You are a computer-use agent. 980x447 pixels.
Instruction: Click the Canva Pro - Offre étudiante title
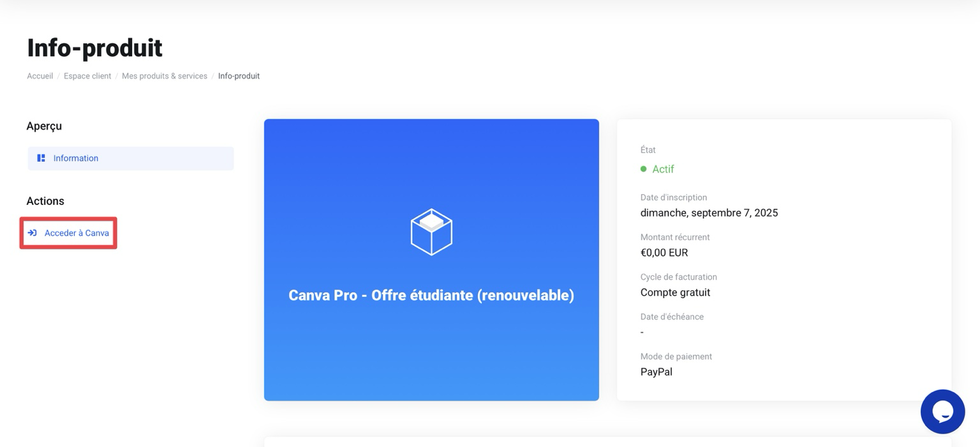[x=431, y=295]
